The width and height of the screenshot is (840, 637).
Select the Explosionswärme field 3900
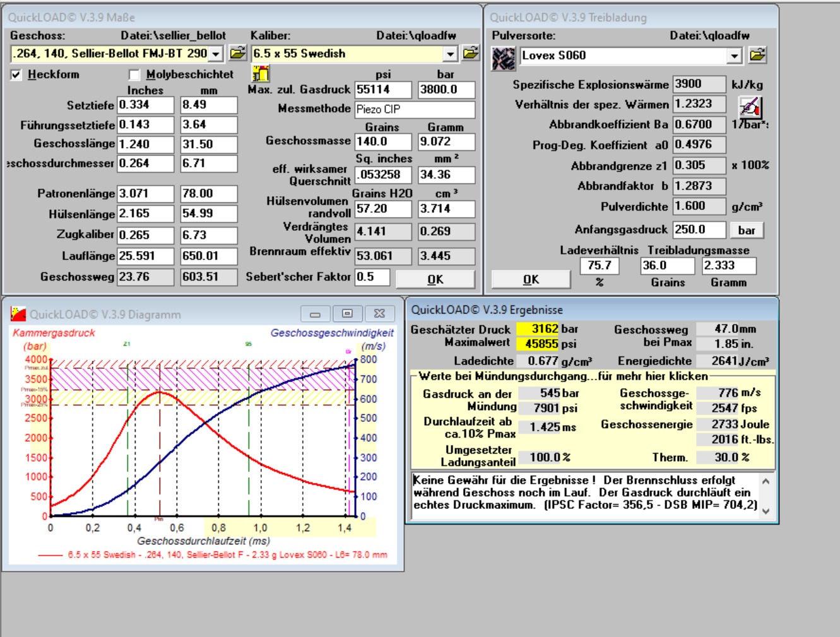(699, 84)
